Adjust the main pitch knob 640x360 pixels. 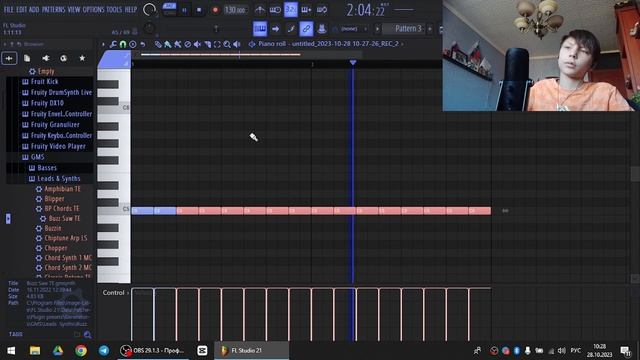(149, 28)
